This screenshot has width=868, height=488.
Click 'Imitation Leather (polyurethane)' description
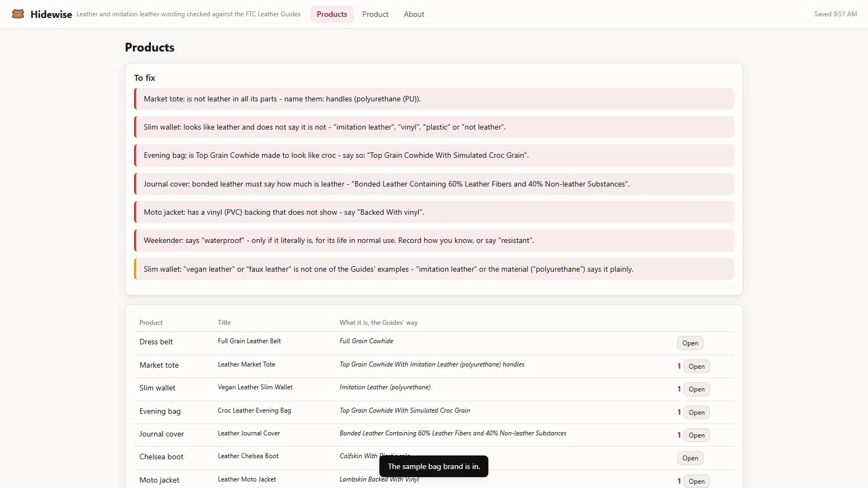coord(385,387)
